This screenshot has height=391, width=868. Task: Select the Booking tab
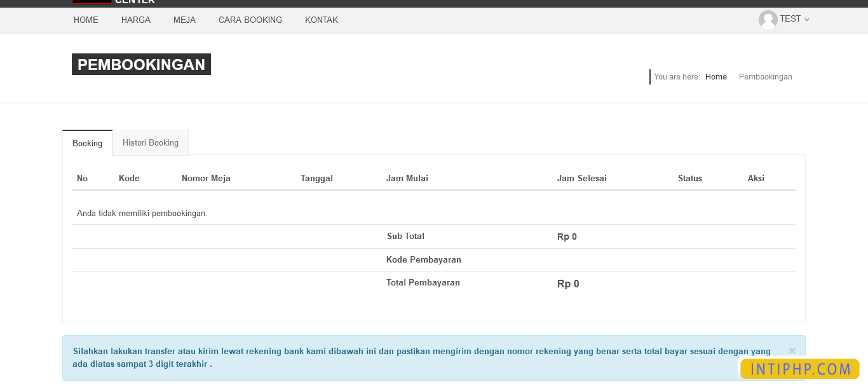[87, 143]
